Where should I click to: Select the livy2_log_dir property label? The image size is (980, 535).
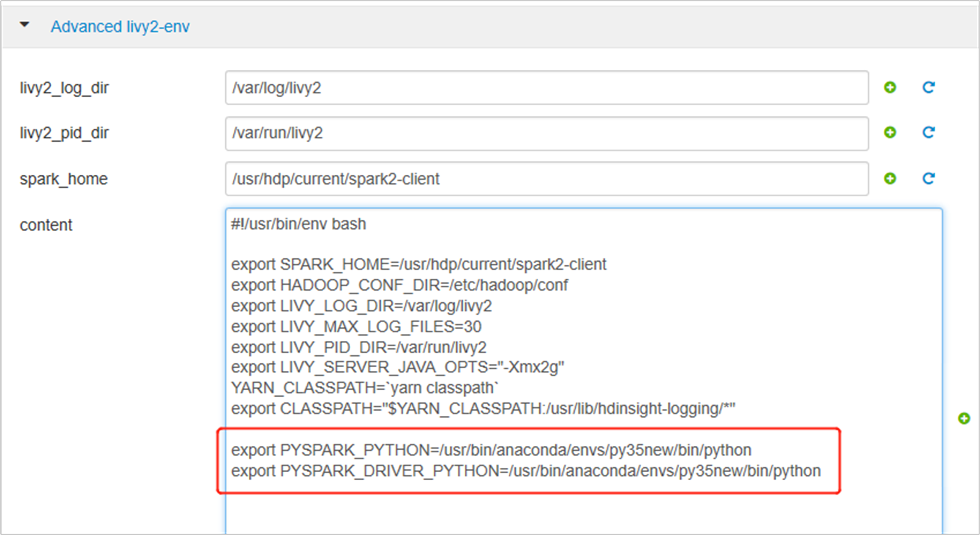coord(64,88)
